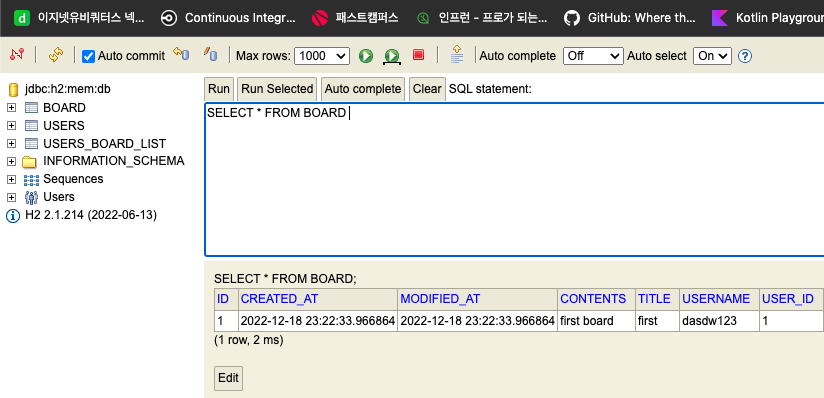Click the jdbc:h2:mem:db label
Image resolution: width=824 pixels, height=398 pixels.
coord(68,89)
